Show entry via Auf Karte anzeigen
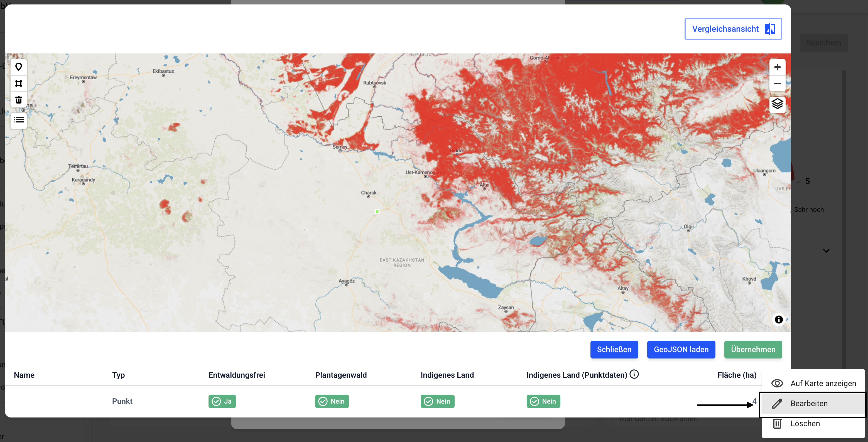Screen dimensions: 868x442 point(813,383)
